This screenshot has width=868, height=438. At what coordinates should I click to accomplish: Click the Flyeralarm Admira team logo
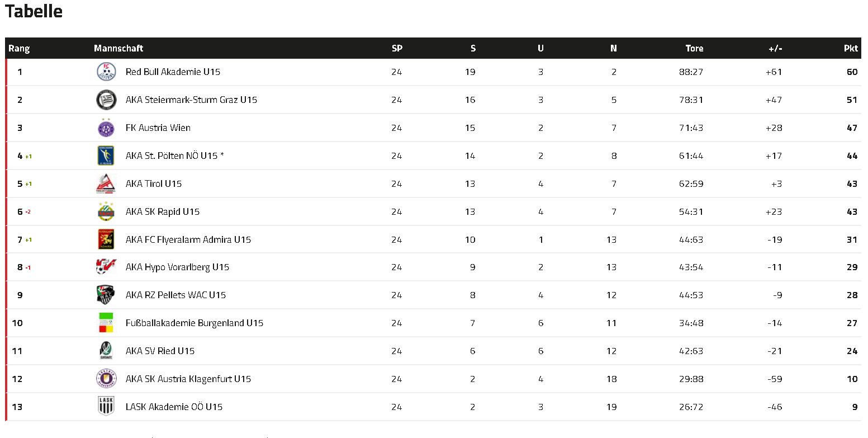coord(106,239)
